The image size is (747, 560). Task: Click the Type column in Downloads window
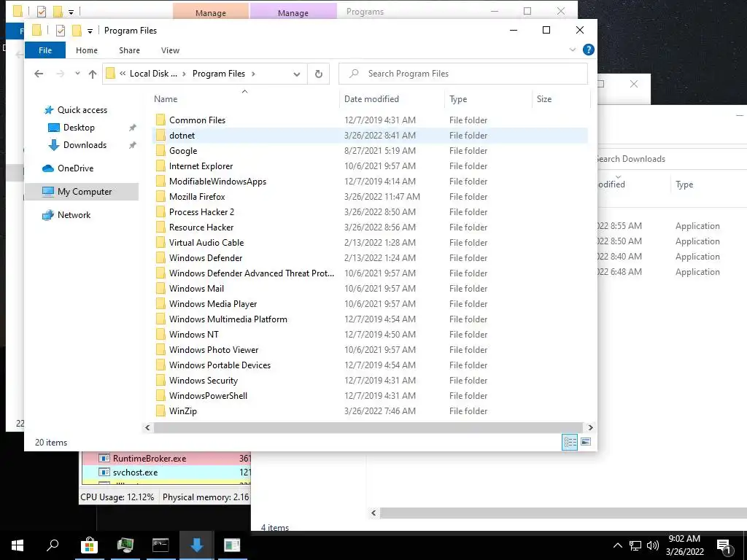point(684,184)
